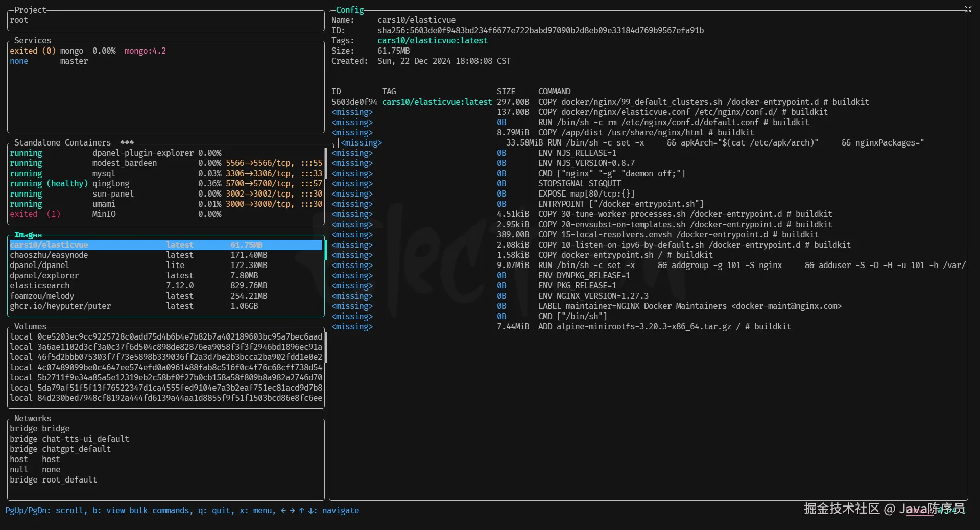Select the volume starting with 46f5d2bb
The width and height of the screenshot is (980, 530).
166,357
